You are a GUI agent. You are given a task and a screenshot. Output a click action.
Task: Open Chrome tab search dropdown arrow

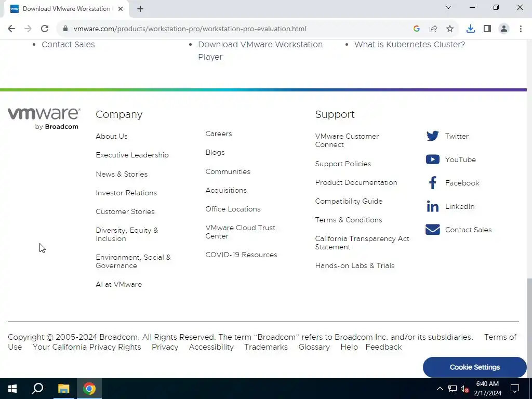(448, 7)
